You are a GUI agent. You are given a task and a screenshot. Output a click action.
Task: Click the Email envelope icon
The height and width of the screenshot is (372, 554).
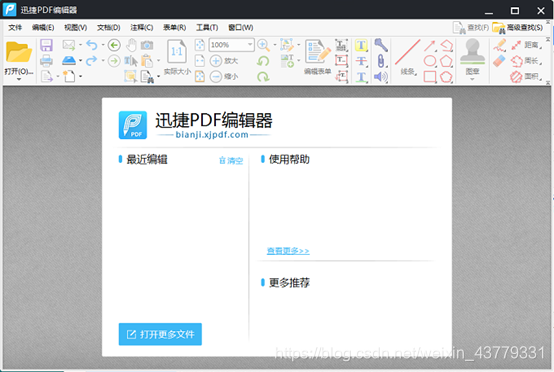click(x=69, y=45)
